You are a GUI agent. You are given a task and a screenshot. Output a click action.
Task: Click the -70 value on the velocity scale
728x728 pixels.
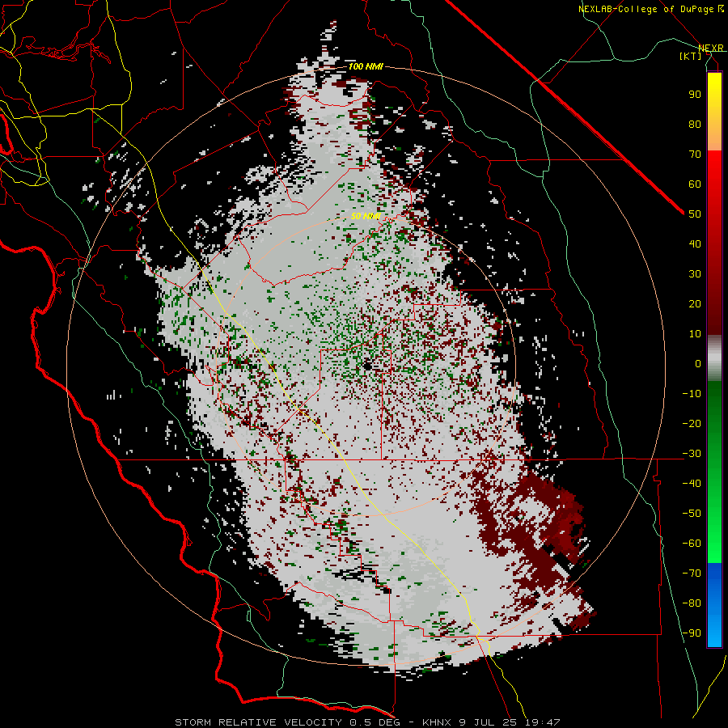pos(692,573)
